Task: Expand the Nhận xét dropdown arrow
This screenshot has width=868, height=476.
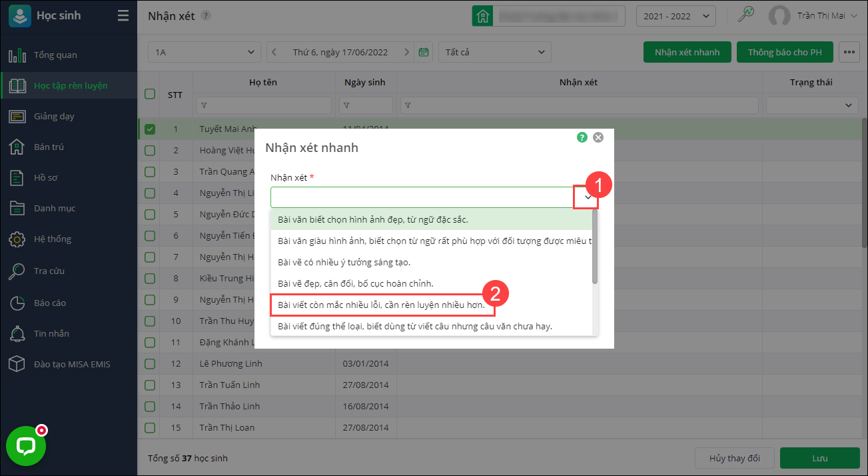Action: click(x=588, y=197)
